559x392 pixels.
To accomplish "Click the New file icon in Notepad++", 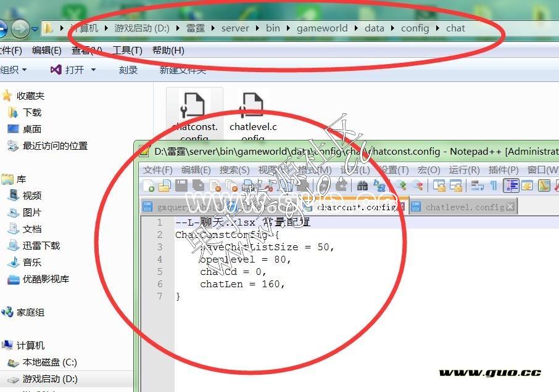I will click(149, 186).
